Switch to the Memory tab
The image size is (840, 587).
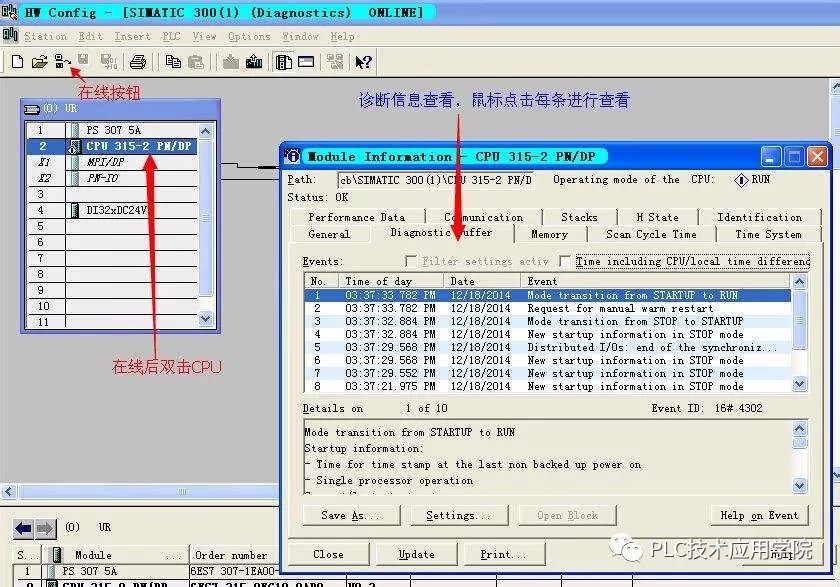point(549,234)
